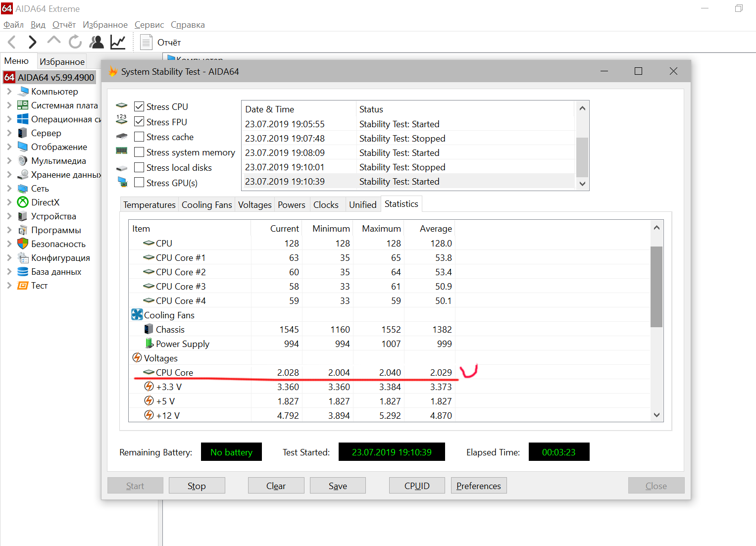This screenshot has height=546, width=756.
Task: Open the Preferences dialog
Action: (x=479, y=486)
